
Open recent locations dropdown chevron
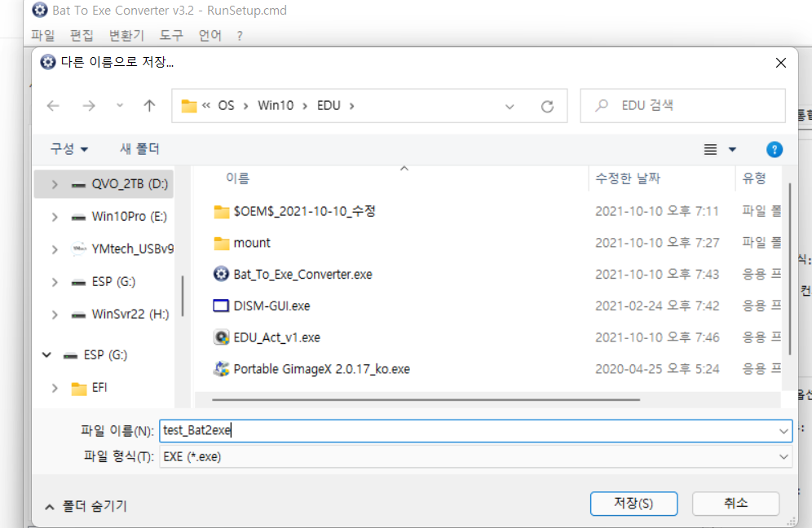[x=120, y=106]
